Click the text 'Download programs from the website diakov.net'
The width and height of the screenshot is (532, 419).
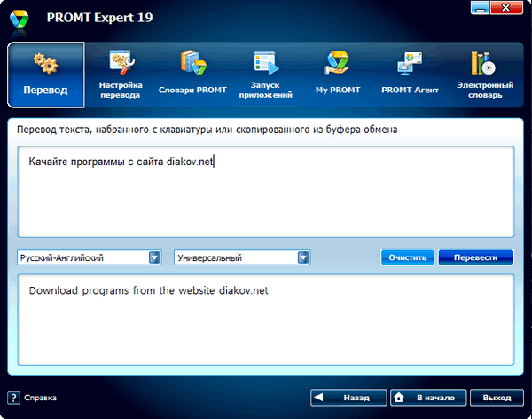pyautogui.click(x=148, y=290)
